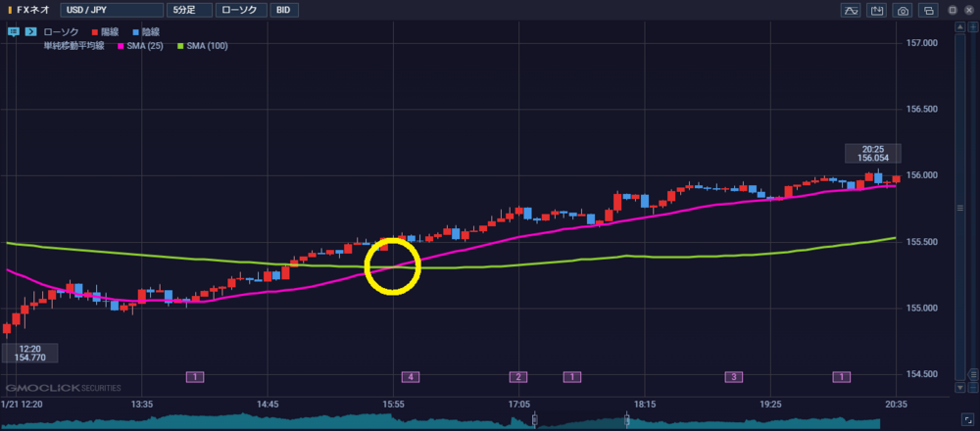Viewport: 980px width, 431px height.
Task: Click the speech bubble comment icon
Action: click(13, 32)
